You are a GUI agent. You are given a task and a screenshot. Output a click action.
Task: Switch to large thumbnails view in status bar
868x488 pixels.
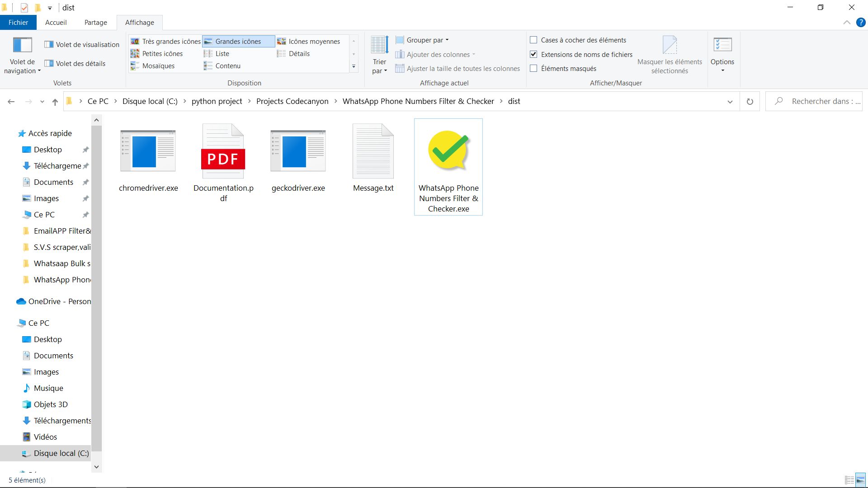coord(860,480)
